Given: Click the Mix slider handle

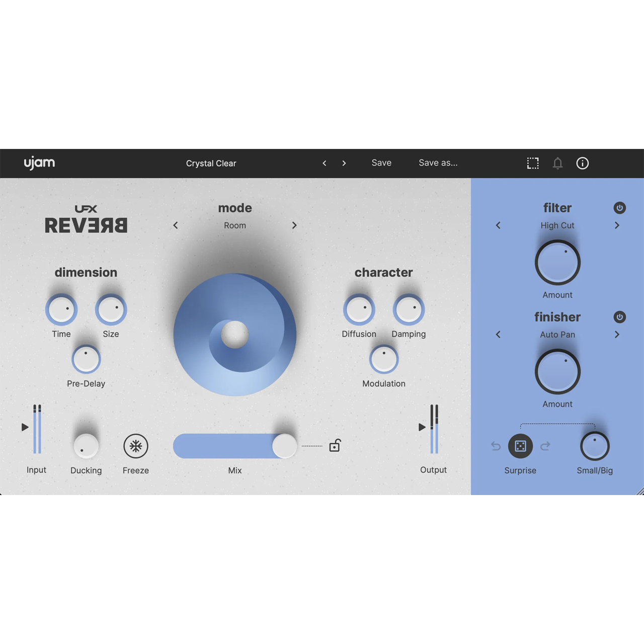Looking at the screenshot, I should (285, 446).
